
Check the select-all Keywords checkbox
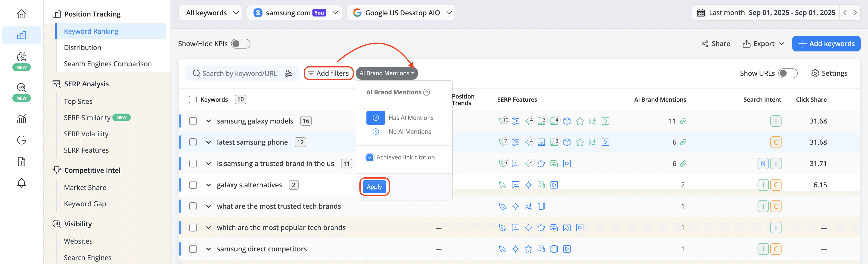(x=193, y=99)
